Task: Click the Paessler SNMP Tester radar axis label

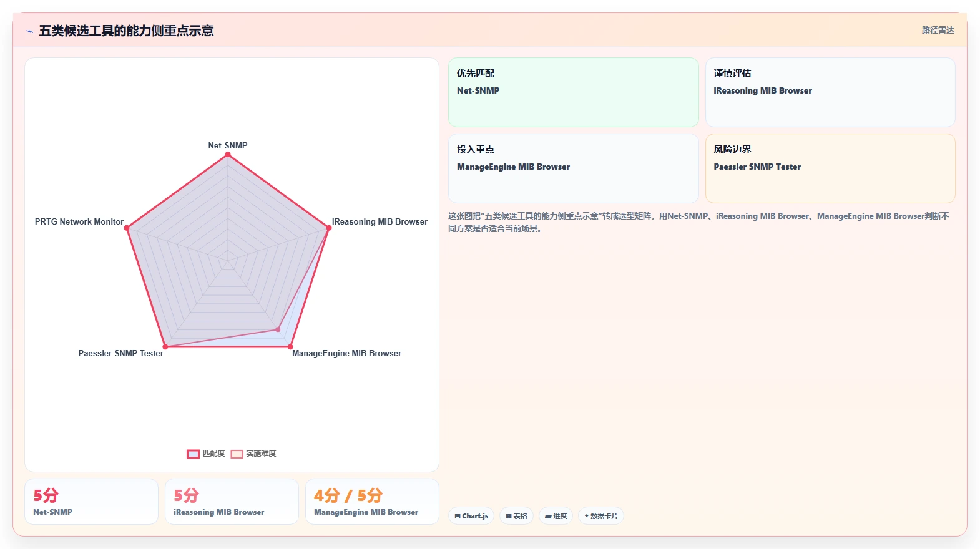Action: 120,353
